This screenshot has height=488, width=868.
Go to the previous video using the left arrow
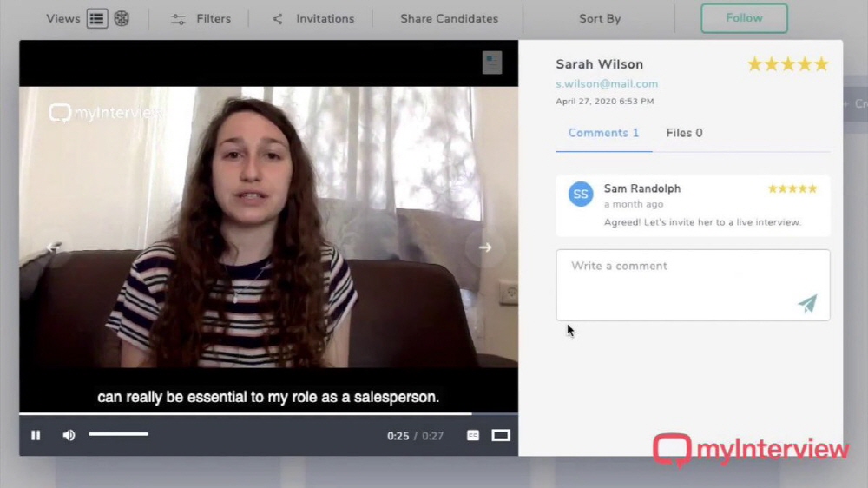[54, 247]
